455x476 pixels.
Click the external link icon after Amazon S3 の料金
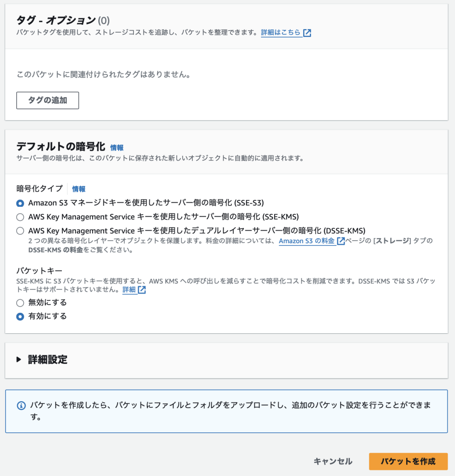341,241
